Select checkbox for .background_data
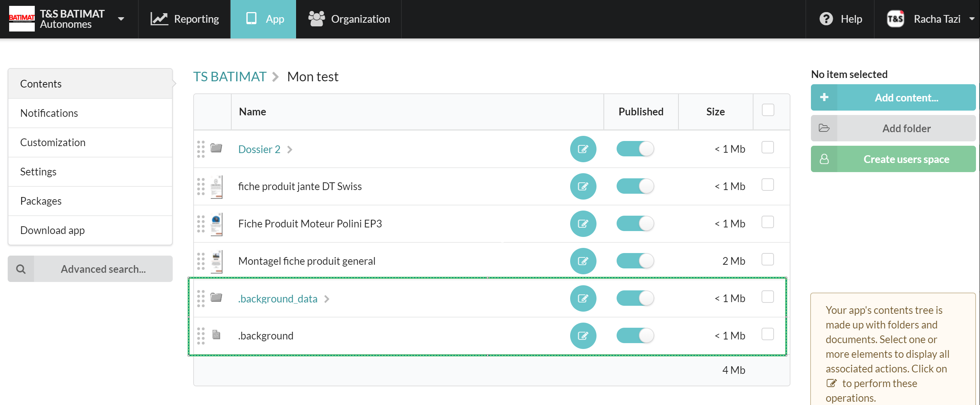This screenshot has height=405, width=980. 768,297
